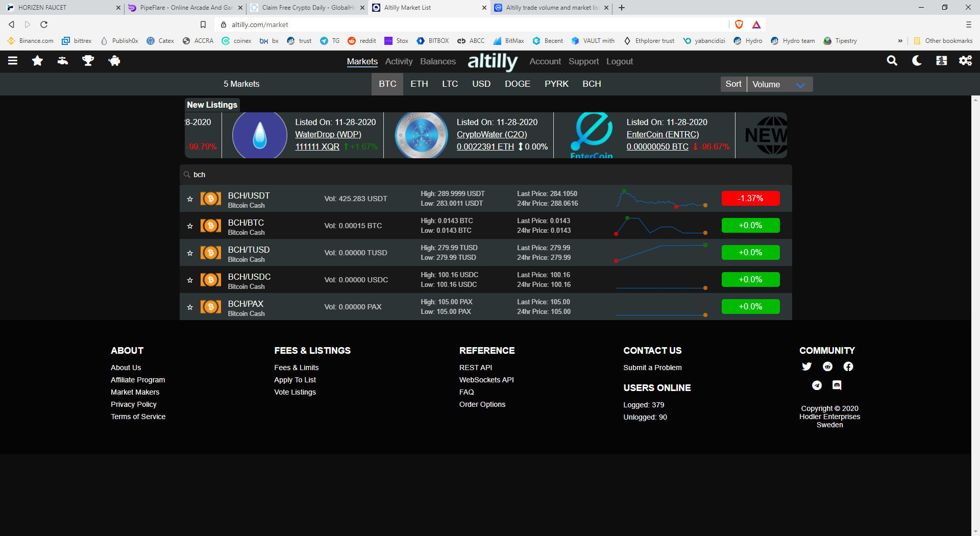This screenshot has width=980, height=536.
Task: Click the Brave Shields icon
Action: 739,25
